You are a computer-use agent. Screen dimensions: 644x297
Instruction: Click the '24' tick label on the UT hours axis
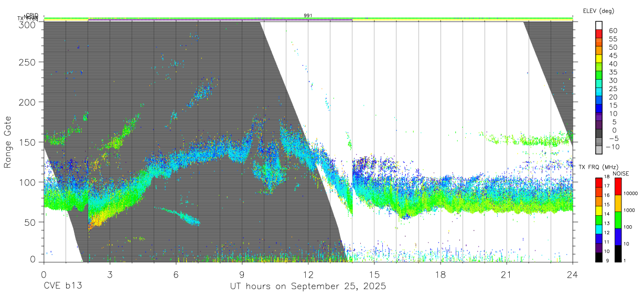click(573, 274)
